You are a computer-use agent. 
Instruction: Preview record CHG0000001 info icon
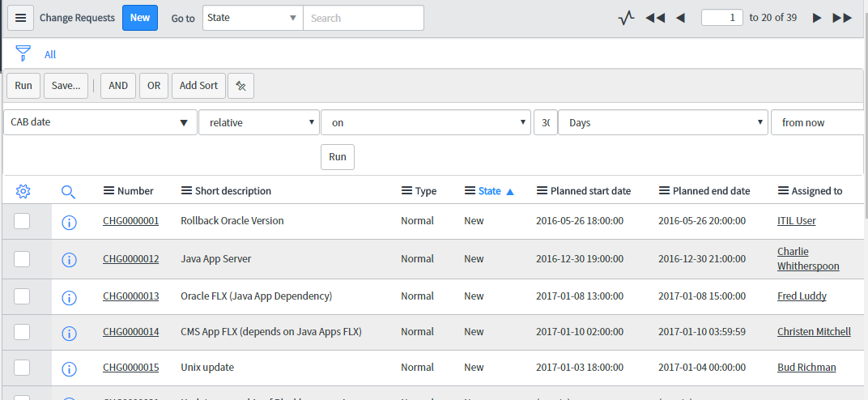click(69, 222)
